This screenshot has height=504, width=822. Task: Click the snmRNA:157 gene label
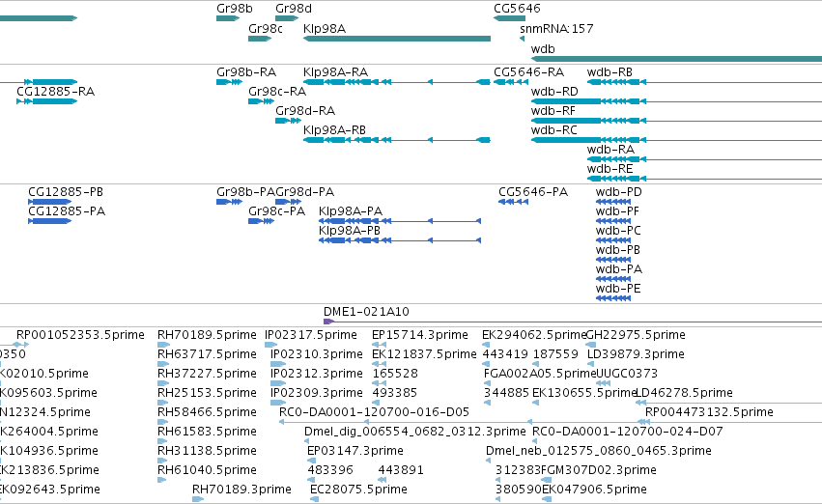[x=556, y=28]
